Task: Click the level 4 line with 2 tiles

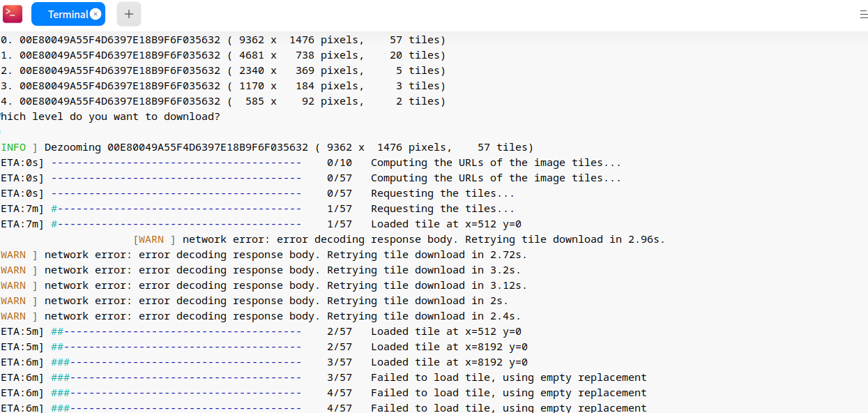Action: 223,101
